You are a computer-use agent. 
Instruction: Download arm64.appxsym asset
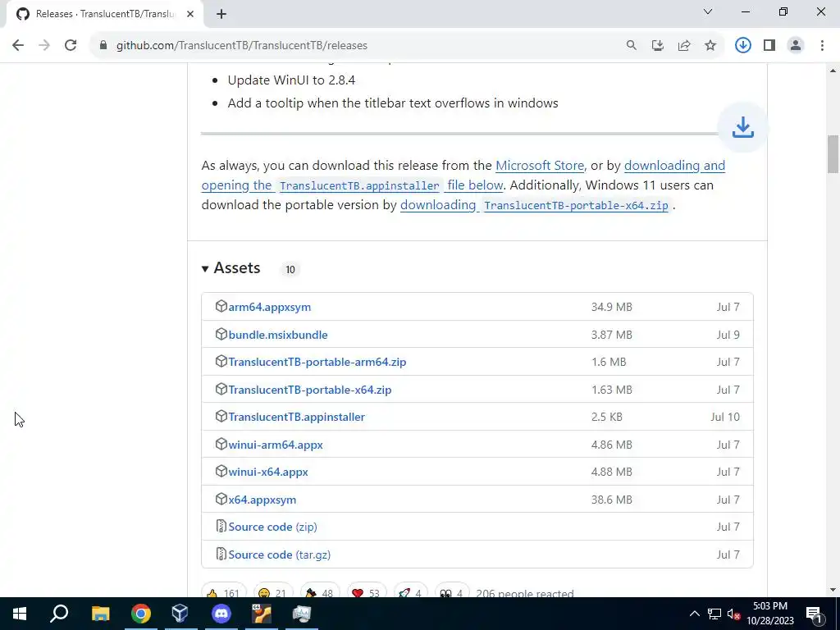coord(269,307)
